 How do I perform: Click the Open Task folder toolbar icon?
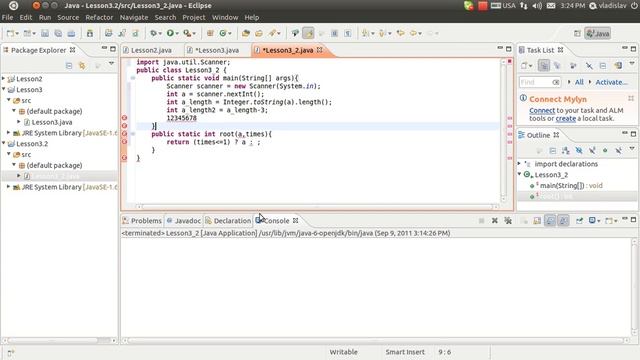click(x=259, y=33)
